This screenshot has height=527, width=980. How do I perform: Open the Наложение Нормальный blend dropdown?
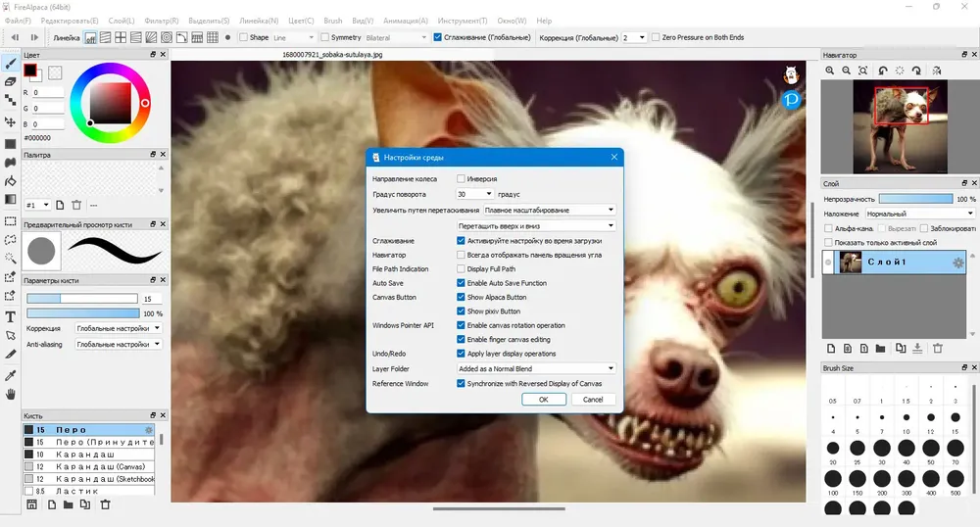click(x=920, y=214)
